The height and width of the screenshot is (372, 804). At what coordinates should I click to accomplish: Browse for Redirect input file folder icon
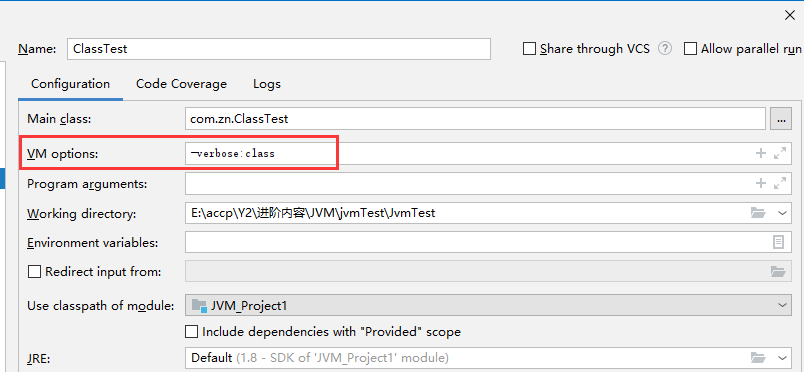coord(778,271)
